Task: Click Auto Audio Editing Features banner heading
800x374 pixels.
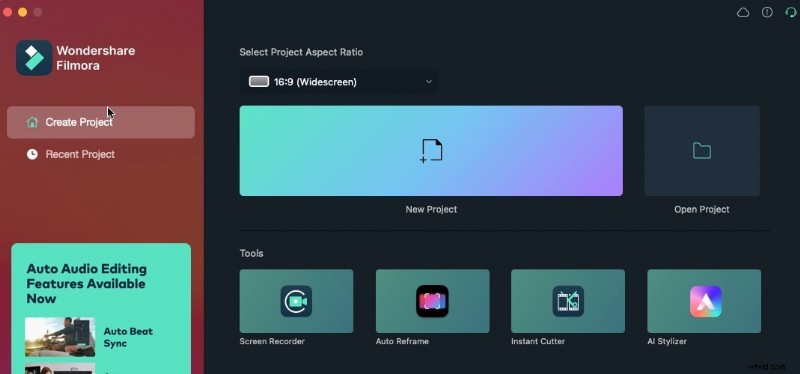Action: tap(86, 284)
